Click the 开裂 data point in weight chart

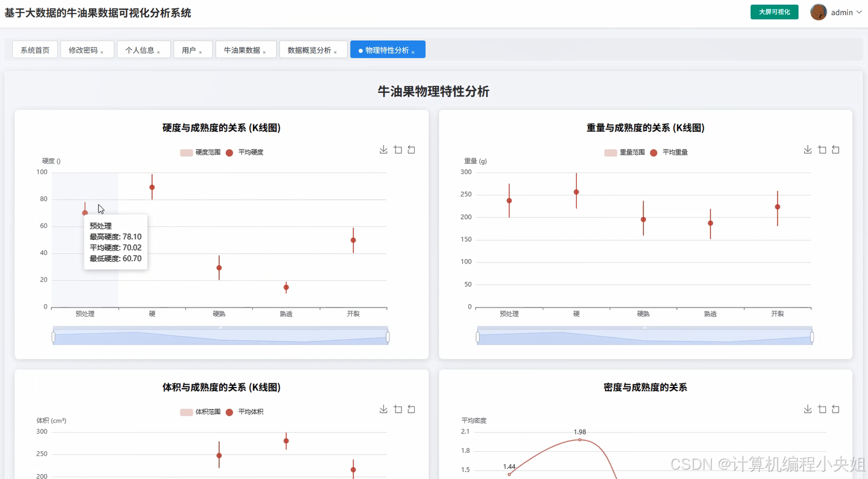[778, 207]
